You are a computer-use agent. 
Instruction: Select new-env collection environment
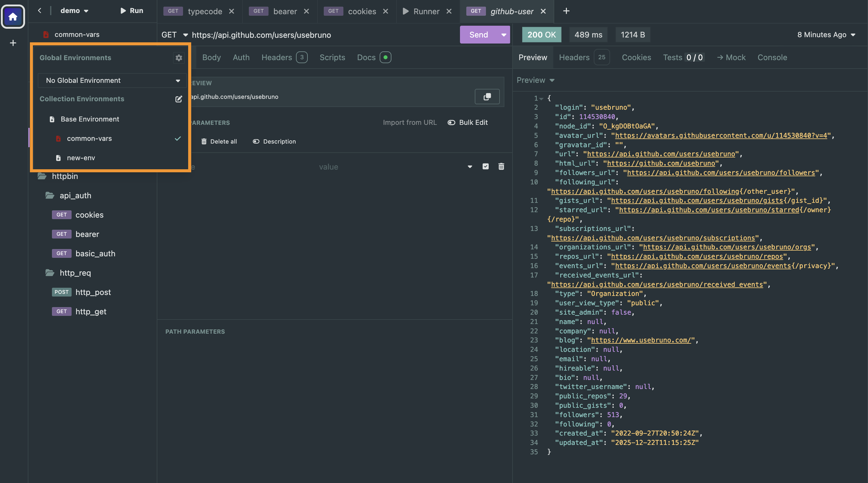pyautogui.click(x=81, y=158)
